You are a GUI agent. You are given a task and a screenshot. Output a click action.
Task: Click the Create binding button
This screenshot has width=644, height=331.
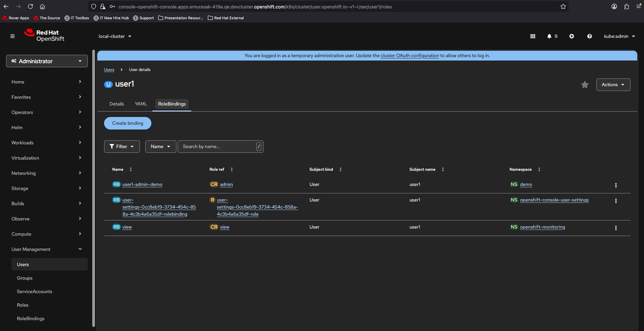point(127,123)
